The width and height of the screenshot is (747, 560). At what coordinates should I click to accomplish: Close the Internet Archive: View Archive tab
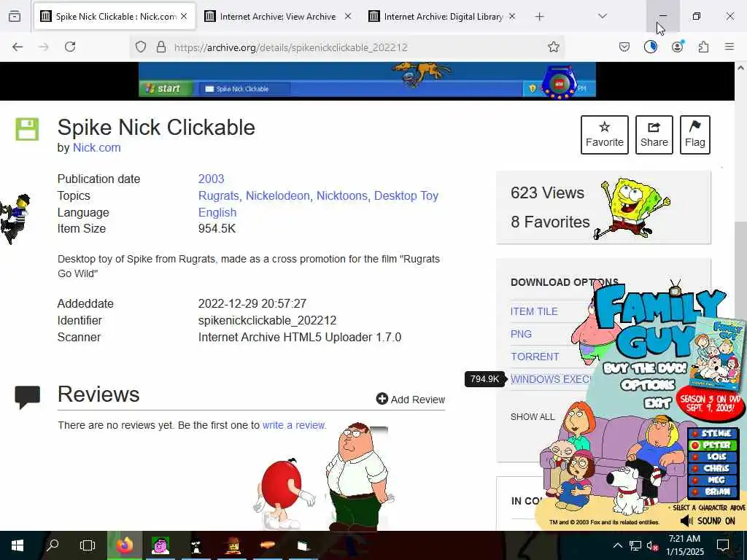348,17
